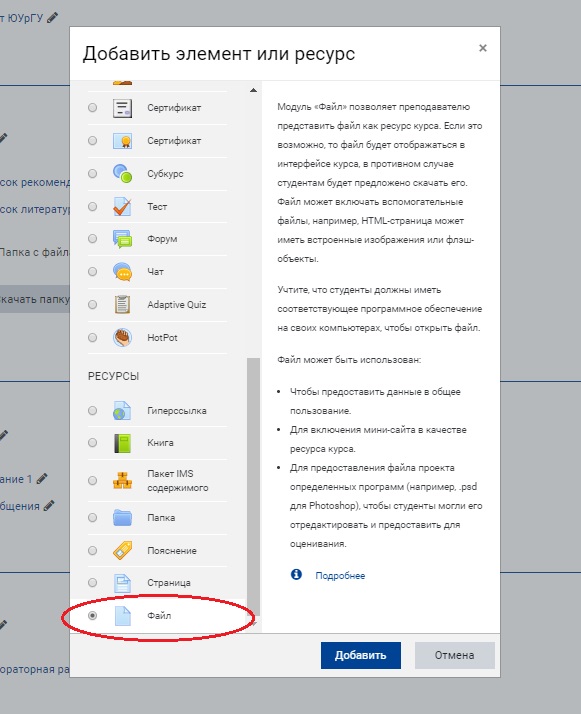The width and height of the screenshot is (581, 714).
Task: Click the module list scrollbar thumb
Action: (253, 487)
